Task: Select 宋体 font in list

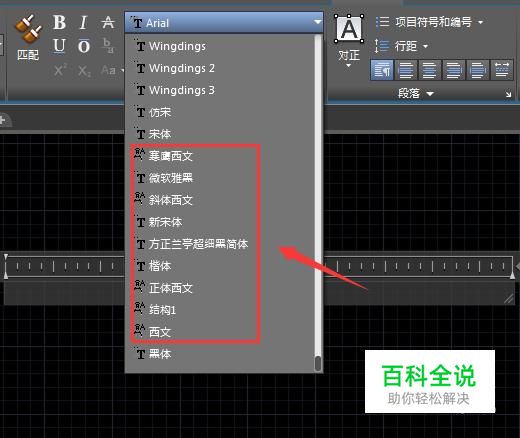Action: tap(220, 134)
